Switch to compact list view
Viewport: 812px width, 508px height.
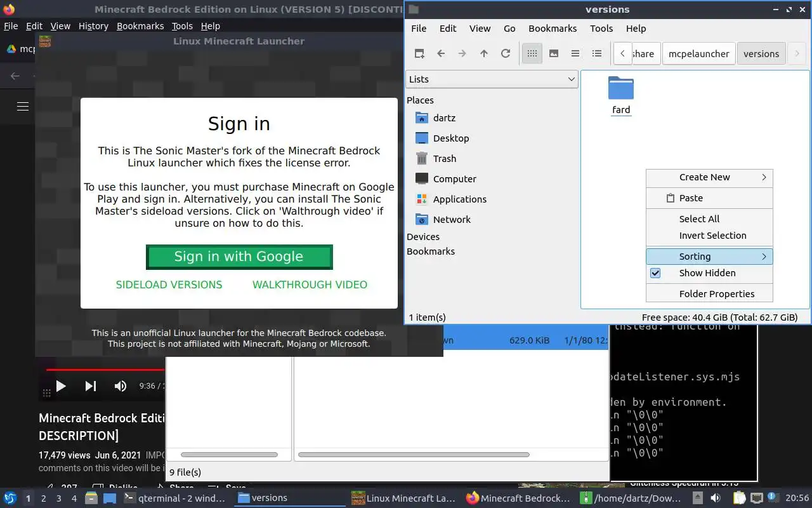click(575, 53)
